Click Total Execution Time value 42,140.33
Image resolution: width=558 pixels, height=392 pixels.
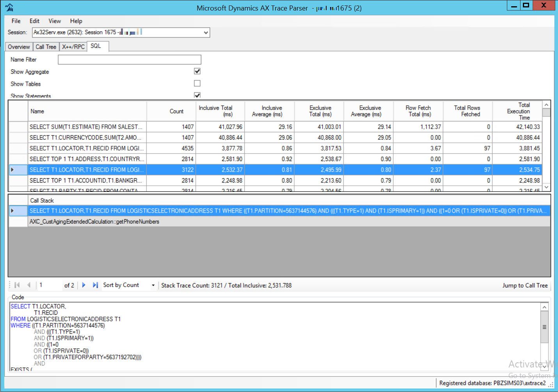(x=517, y=127)
